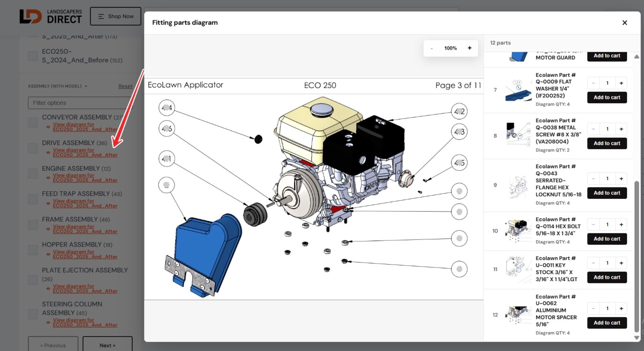Select callout 4.6 in the diagram
The width and height of the screenshot is (644, 351).
[x=167, y=129]
